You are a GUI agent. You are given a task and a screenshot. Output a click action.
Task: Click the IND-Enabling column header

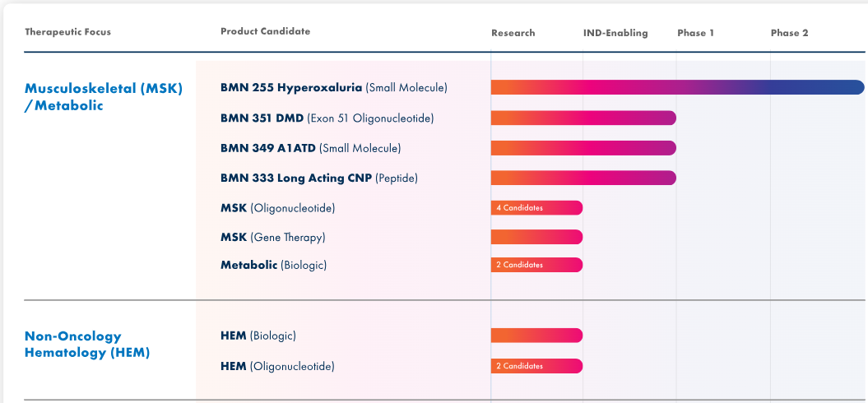click(x=615, y=33)
